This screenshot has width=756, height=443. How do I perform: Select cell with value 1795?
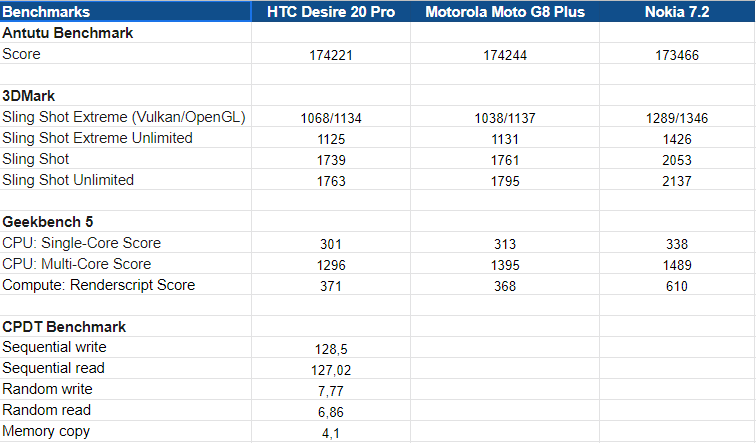(x=505, y=180)
